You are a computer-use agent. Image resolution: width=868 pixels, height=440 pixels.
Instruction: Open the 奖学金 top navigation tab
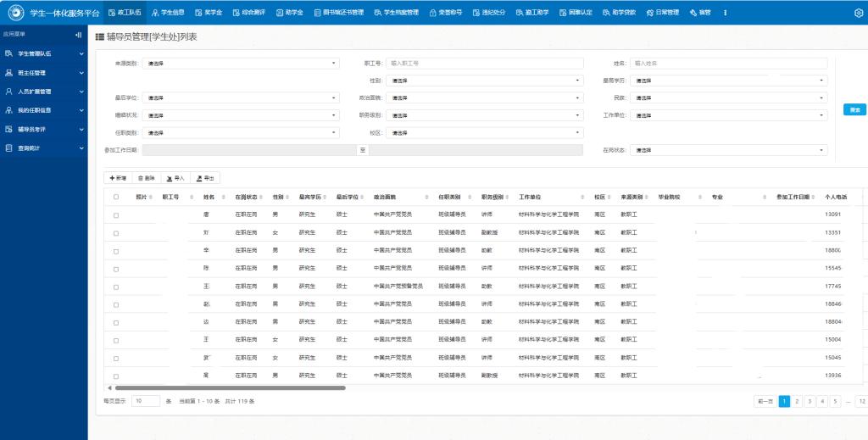coord(209,13)
